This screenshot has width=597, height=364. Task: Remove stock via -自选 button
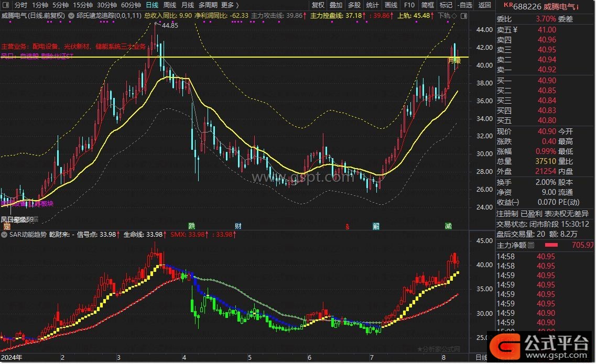[x=465, y=5]
